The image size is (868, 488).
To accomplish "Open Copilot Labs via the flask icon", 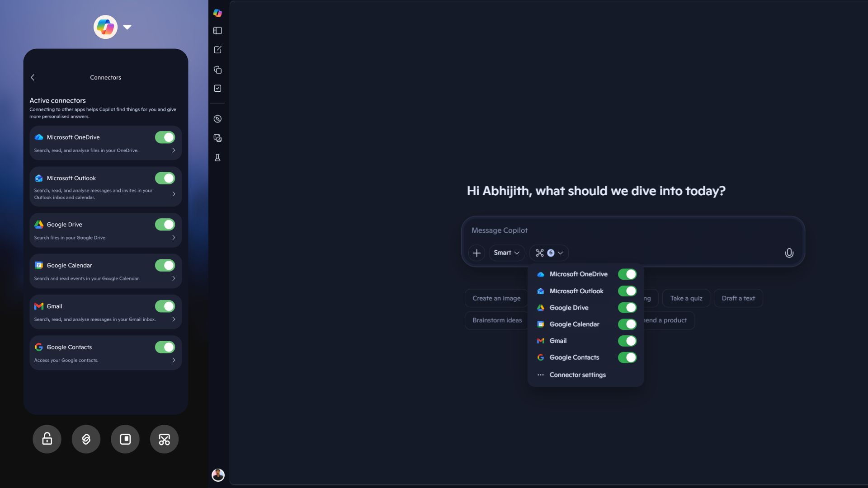I will coord(218,158).
